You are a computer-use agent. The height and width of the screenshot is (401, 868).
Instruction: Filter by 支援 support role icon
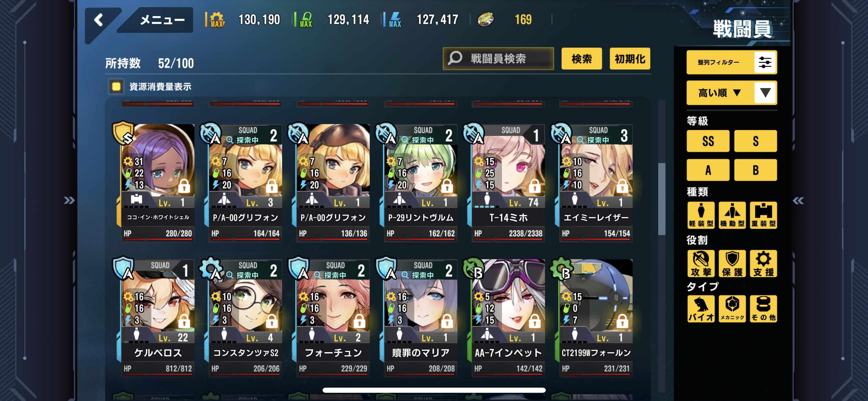click(x=763, y=264)
